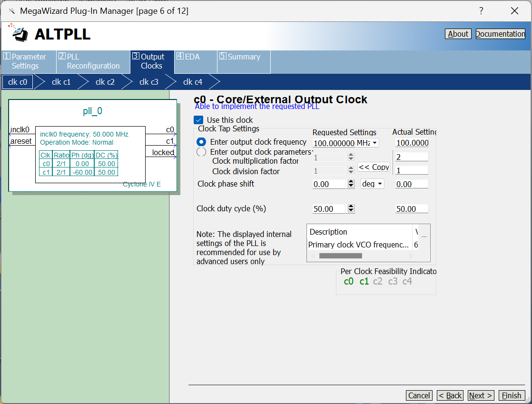The width and height of the screenshot is (532, 404).
Task: Click the About button
Action: [x=458, y=34]
